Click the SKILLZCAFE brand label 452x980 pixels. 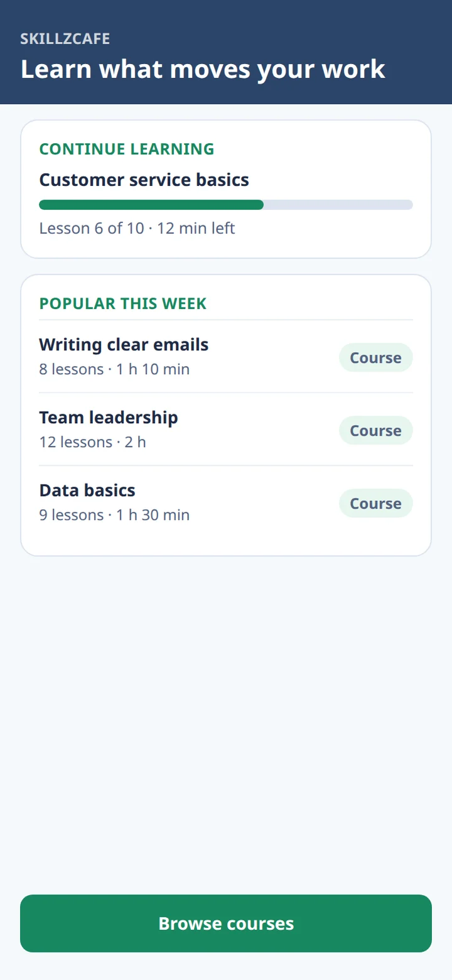point(65,39)
